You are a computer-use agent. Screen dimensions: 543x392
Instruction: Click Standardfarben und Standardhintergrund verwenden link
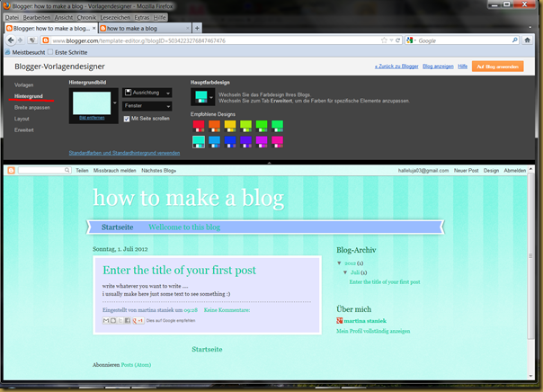(124, 153)
